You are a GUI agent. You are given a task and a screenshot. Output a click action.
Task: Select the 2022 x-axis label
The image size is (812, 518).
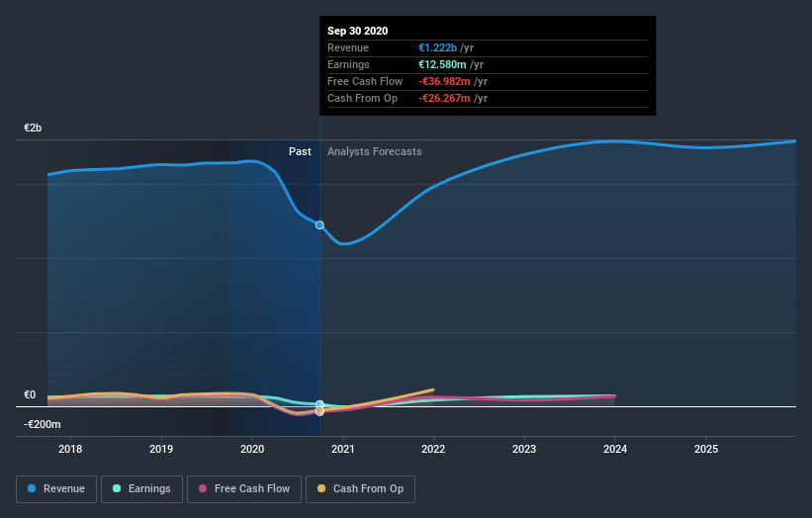tap(433, 449)
